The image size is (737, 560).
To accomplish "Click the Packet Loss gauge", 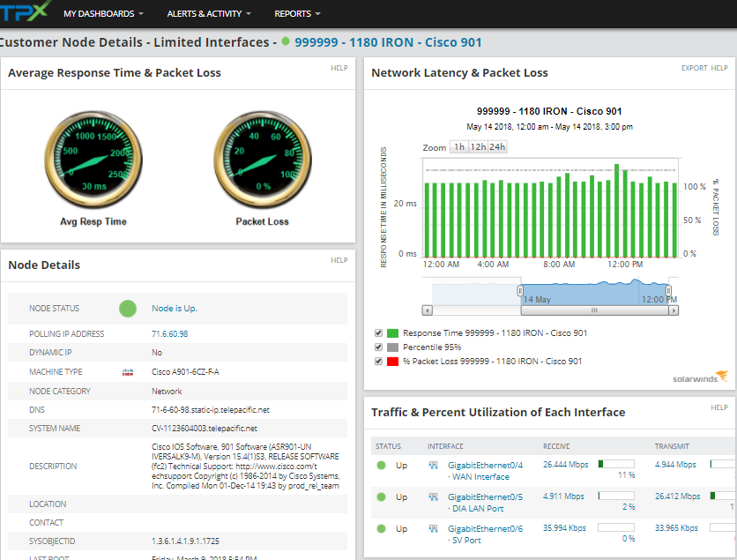I will pos(263,160).
